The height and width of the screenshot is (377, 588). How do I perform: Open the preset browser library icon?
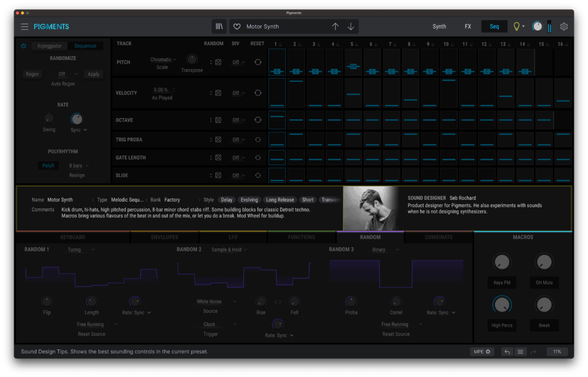pyautogui.click(x=219, y=26)
